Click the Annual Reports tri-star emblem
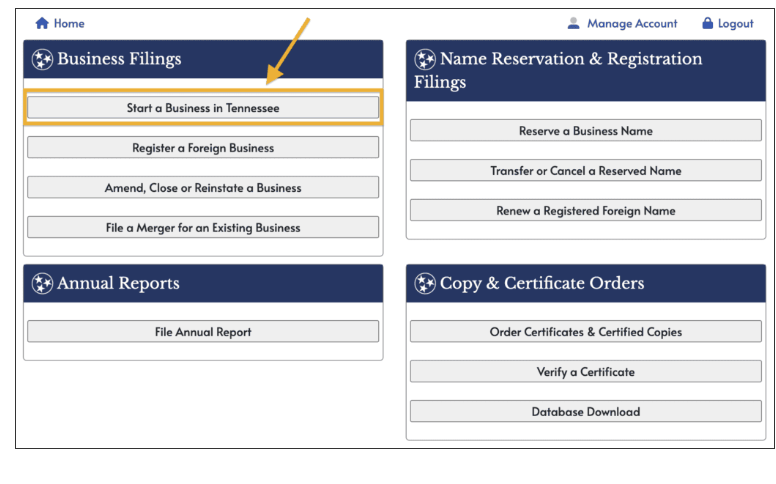The width and height of the screenshot is (776, 484). click(x=43, y=284)
